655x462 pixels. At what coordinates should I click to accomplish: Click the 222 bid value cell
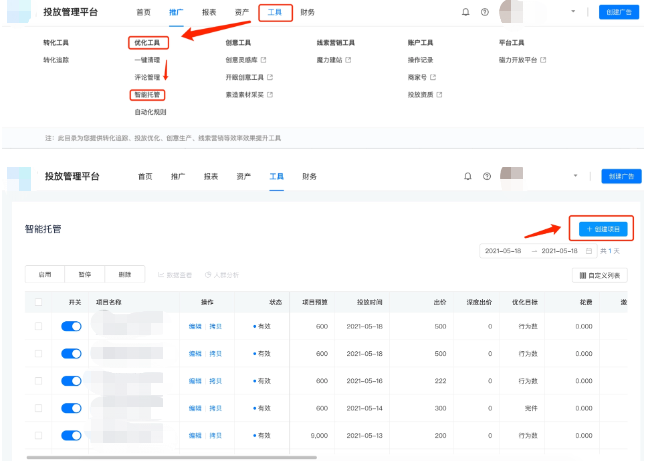click(x=440, y=381)
